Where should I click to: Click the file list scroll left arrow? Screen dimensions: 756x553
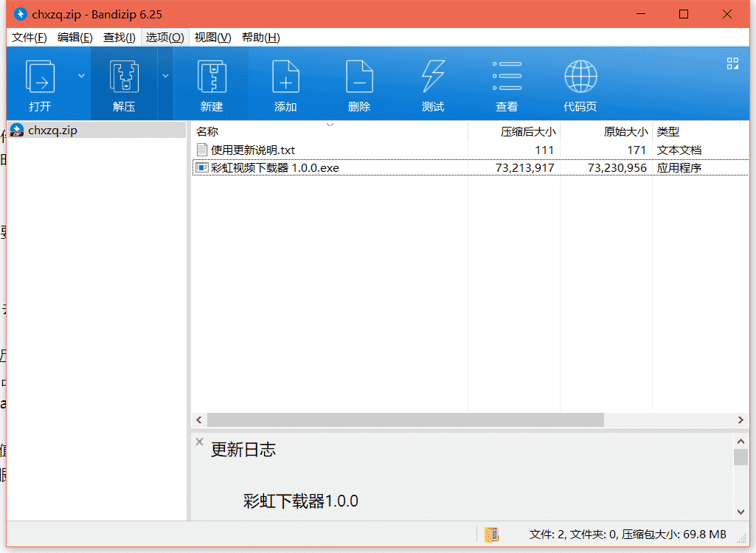click(199, 420)
